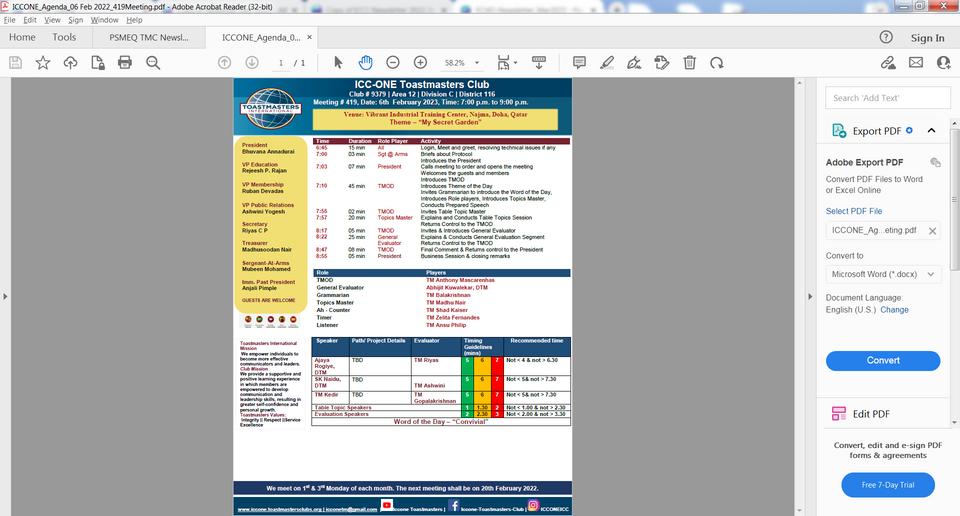Choose the Selection arrow tool
Screen dimensions: 960x516
click(338, 62)
